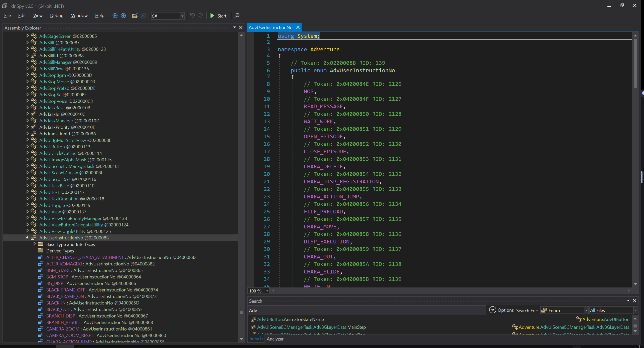Click the Undo toolbar icon
644x348 pixels.
192,16
